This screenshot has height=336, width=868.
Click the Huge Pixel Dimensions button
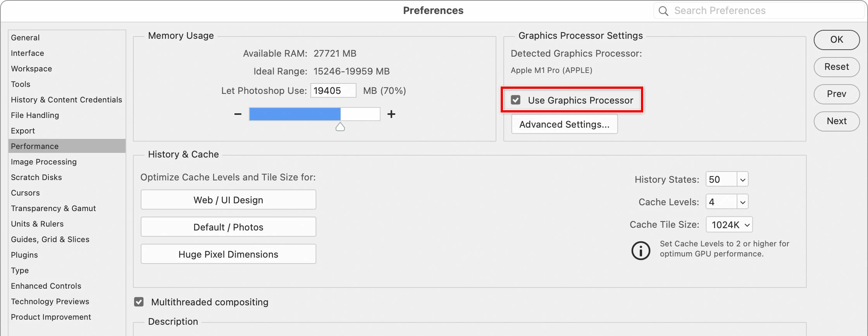(228, 254)
